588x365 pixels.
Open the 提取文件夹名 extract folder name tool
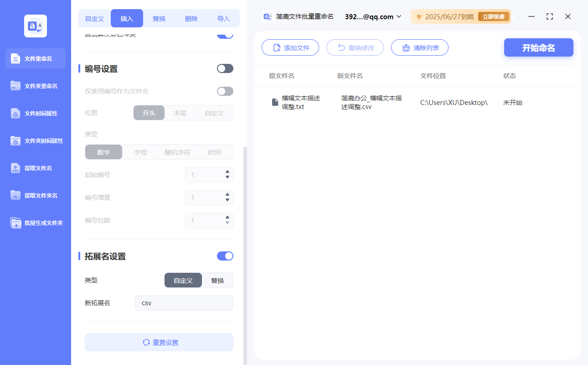point(35,195)
